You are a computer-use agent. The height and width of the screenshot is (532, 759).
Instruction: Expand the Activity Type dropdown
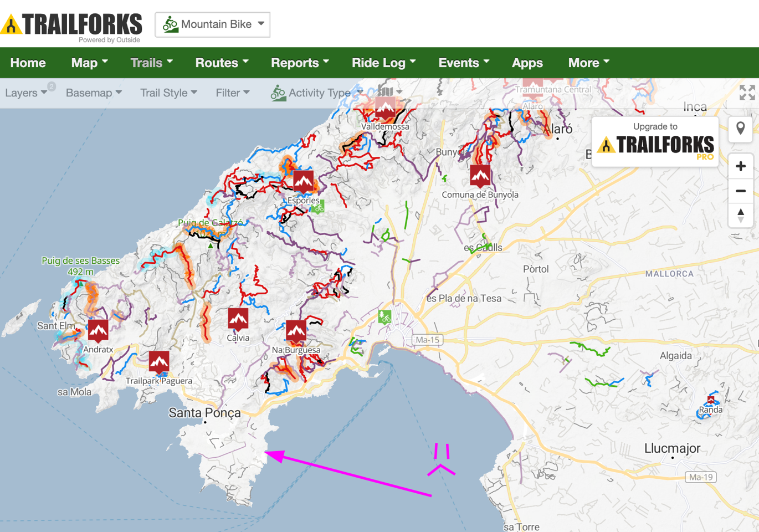coord(317,93)
